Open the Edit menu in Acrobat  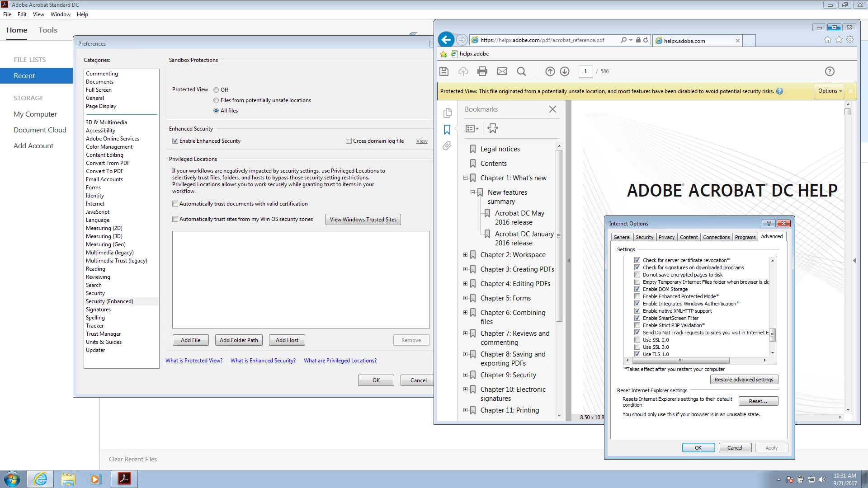click(22, 14)
